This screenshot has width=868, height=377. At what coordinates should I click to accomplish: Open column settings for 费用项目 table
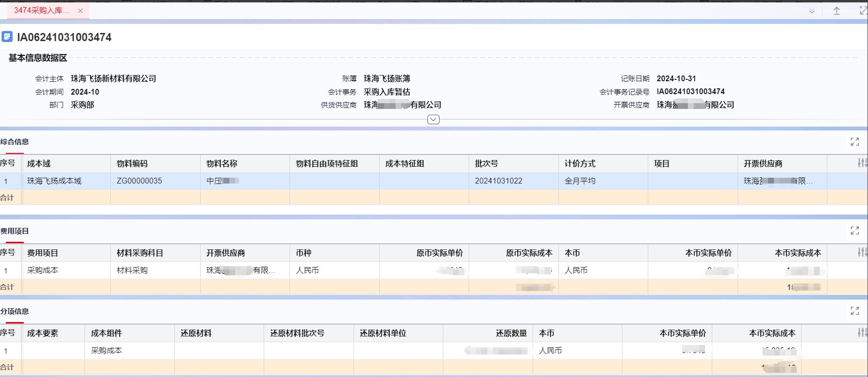click(862, 253)
